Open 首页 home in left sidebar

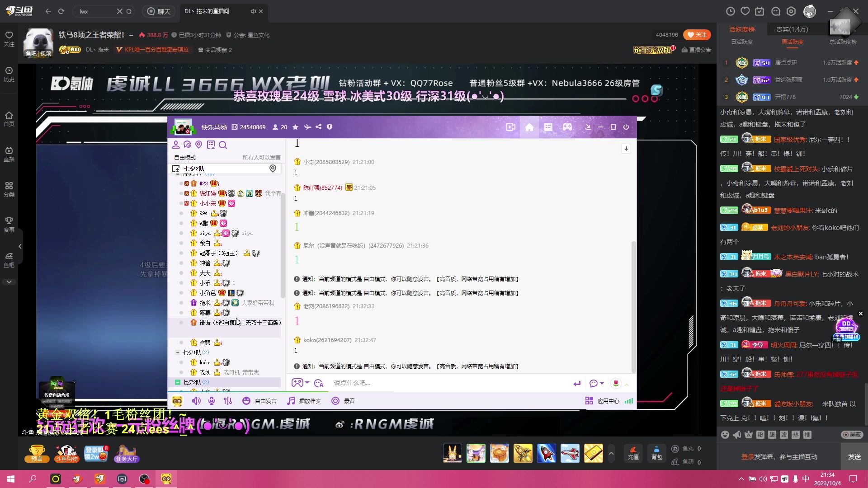pos(9,119)
